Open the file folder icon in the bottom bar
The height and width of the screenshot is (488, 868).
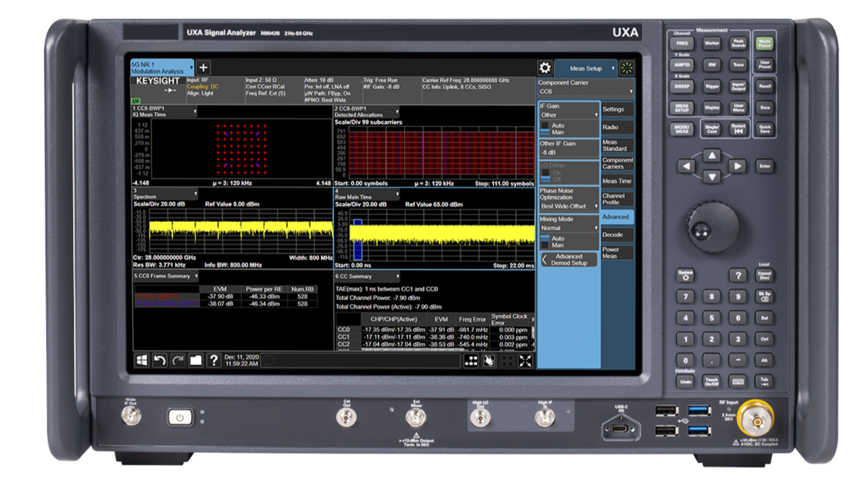click(x=196, y=360)
